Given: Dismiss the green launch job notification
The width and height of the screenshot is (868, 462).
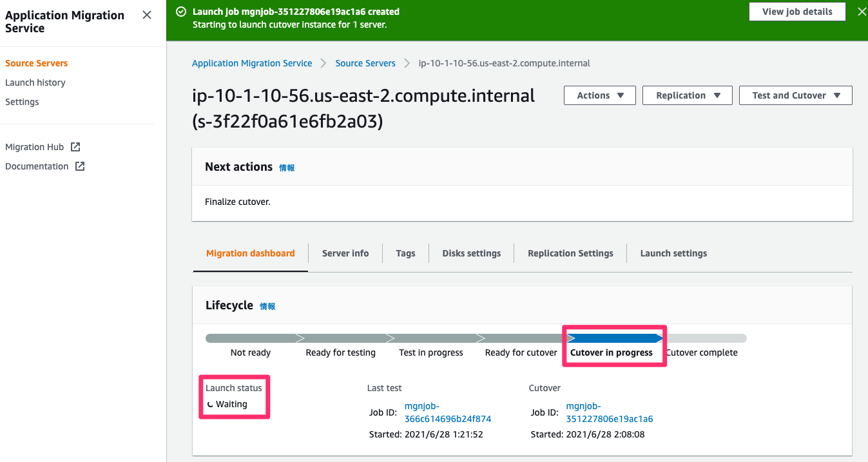Looking at the screenshot, I should tap(862, 12).
